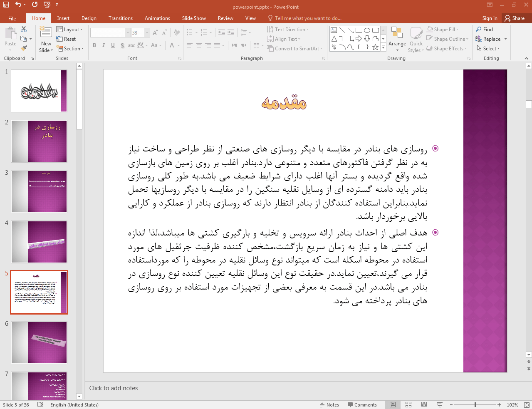
Task: Click the zoom slider handle
Action: point(475,405)
